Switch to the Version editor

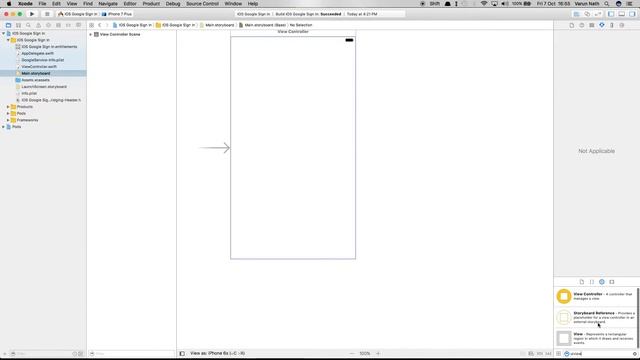tap(598, 14)
